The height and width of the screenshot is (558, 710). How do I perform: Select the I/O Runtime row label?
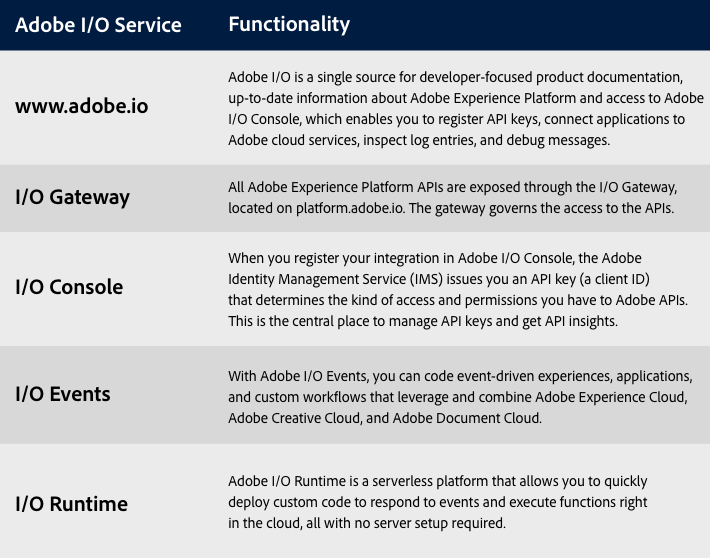point(72,503)
